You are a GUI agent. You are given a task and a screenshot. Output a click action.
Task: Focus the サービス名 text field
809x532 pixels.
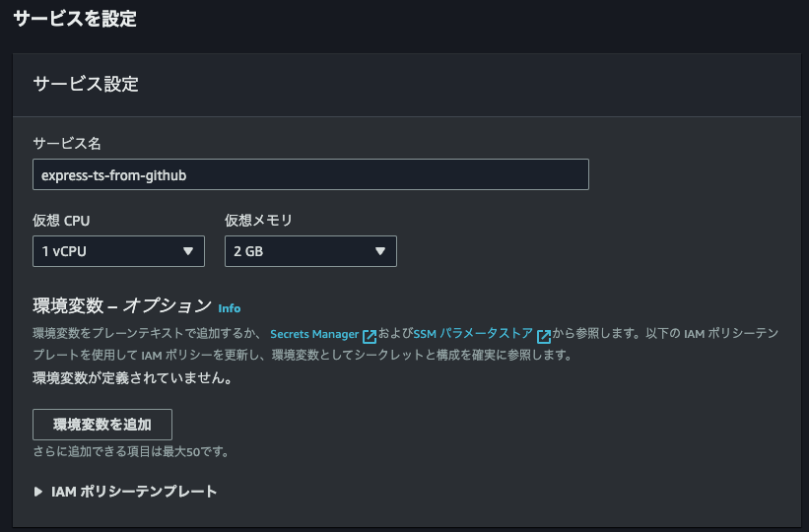click(x=310, y=174)
